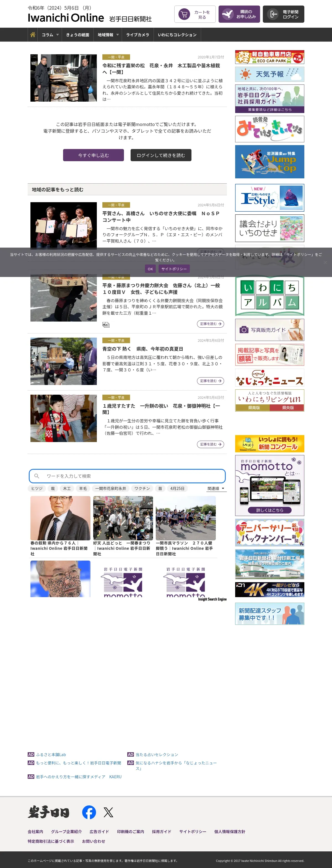Expand the 地域情報 dropdown arrow
Image resolution: width=332 pixels, height=868 pixels.
point(118,35)
